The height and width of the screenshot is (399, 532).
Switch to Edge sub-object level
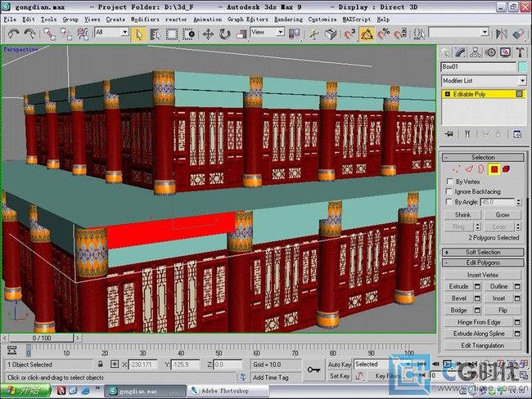point(469,168)
